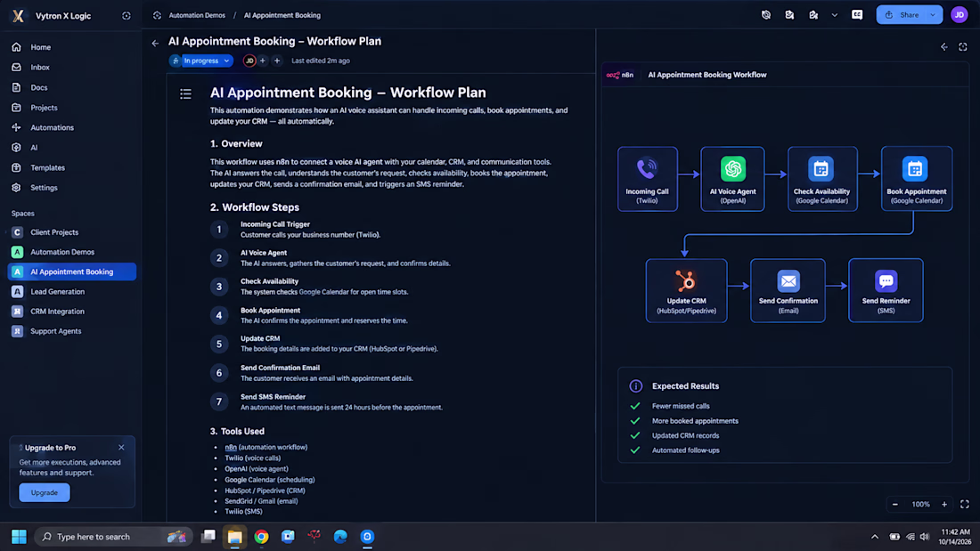Select Projects in the sidebar
Image resolution: width=980 pixels, height=551 pixels.
pyautogui.click(x=44, y=108)
